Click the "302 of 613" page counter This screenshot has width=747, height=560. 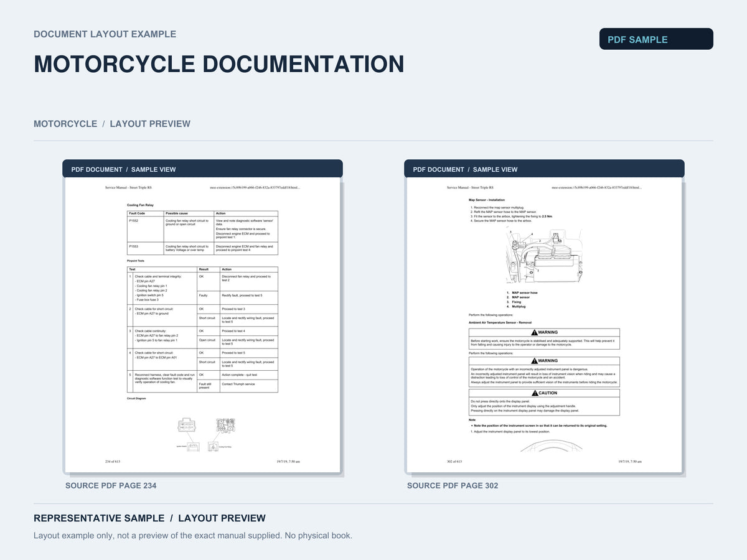point(454,462)
